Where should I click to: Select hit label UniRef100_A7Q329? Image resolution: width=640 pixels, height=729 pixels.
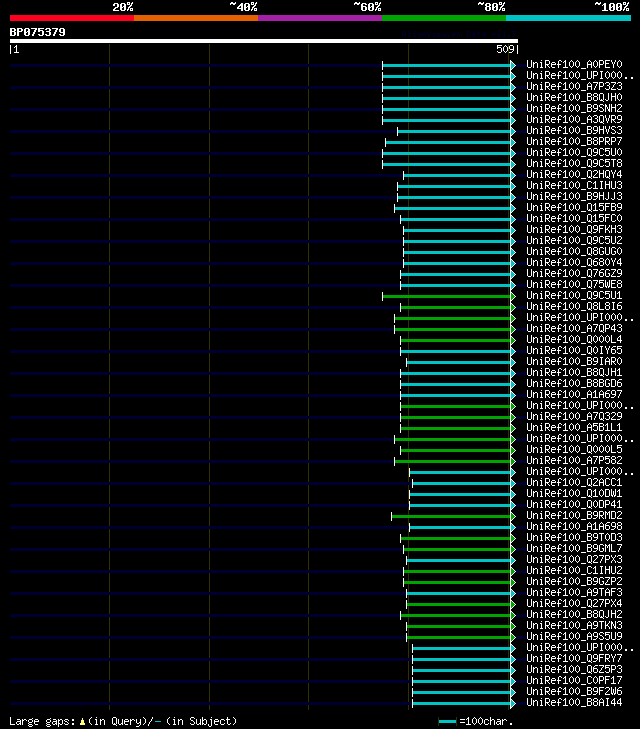[x=574, y=417]
